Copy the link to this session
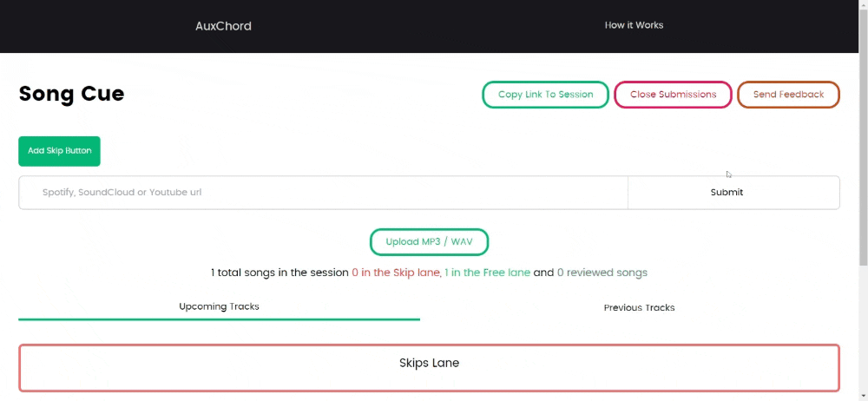Image resolution: width=868 pixels, height=401 pixels. pos(545,94)
